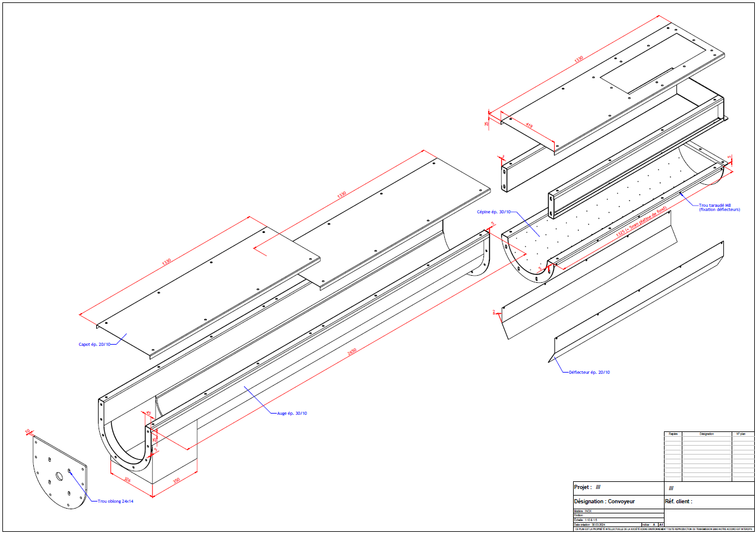The width and height of the screenshot is (756, 533).
Task: Click the 'Trou oblong 24x14' annotation label
Action: pos(115,502)
